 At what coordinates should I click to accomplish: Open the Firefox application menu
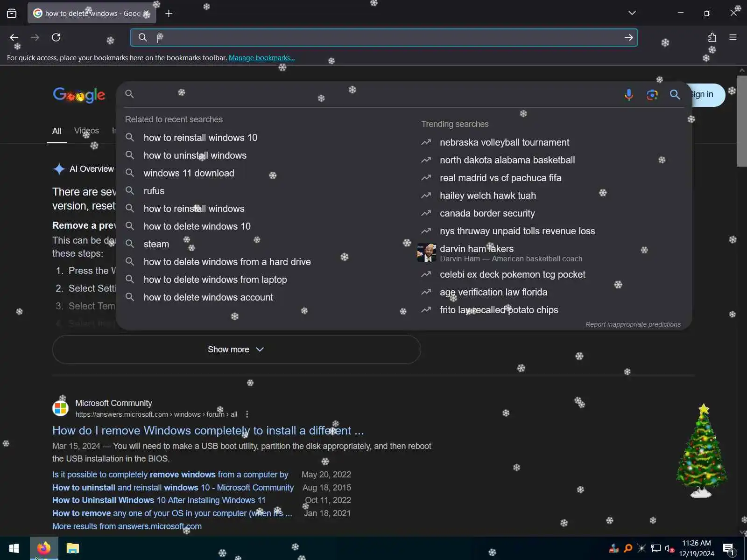pyautogui.click(x=733, y=37)
